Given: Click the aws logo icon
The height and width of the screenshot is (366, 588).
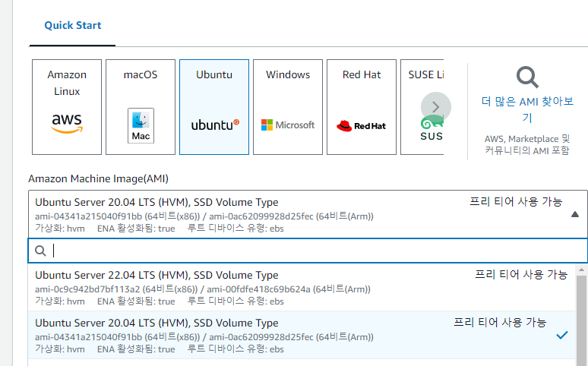Looking at the screenshot, I should [x=67, y=123].
